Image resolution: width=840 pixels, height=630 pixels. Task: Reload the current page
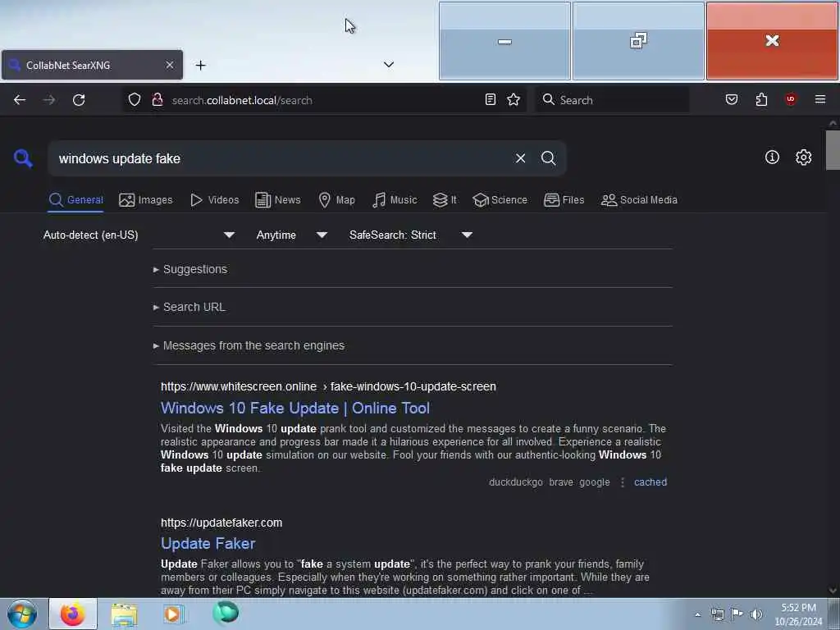[x=79, y=99]
